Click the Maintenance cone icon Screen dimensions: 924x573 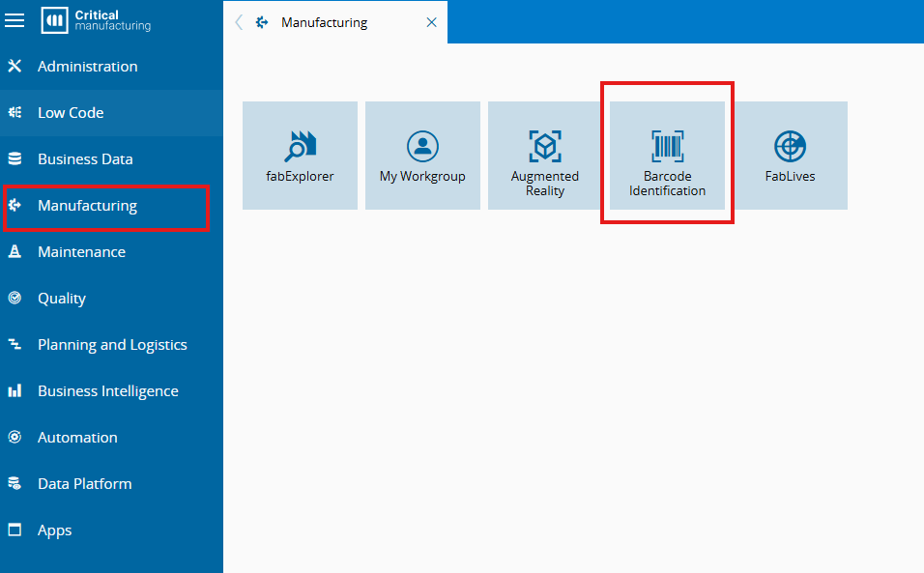pos(14,251)
